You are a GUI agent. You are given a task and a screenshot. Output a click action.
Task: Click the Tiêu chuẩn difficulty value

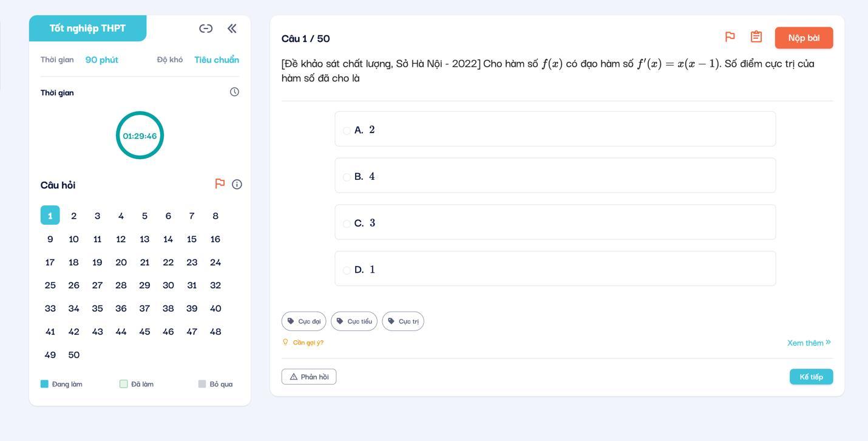pyautogui.click(x=217, y=60)
